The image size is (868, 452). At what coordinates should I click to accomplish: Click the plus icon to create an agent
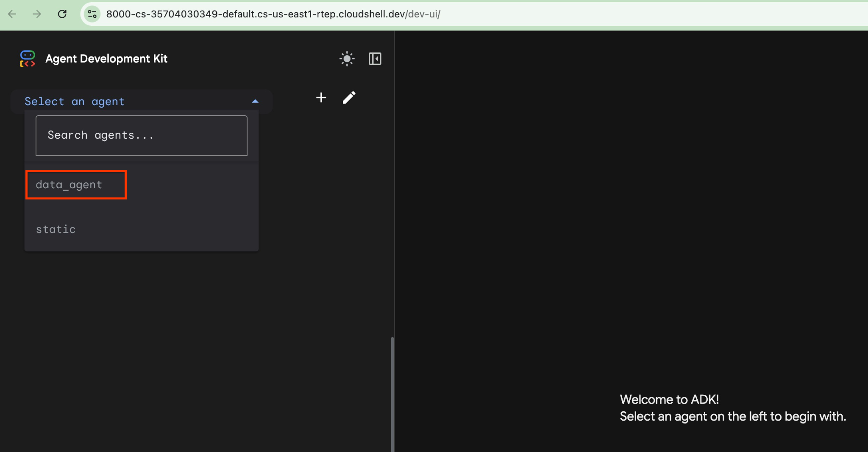click(321, 98)
